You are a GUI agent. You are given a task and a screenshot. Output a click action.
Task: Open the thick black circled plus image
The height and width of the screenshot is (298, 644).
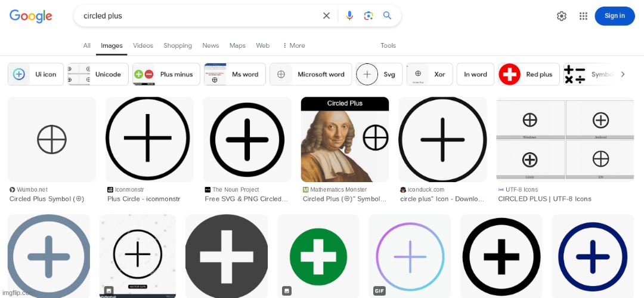pos(501,256)
